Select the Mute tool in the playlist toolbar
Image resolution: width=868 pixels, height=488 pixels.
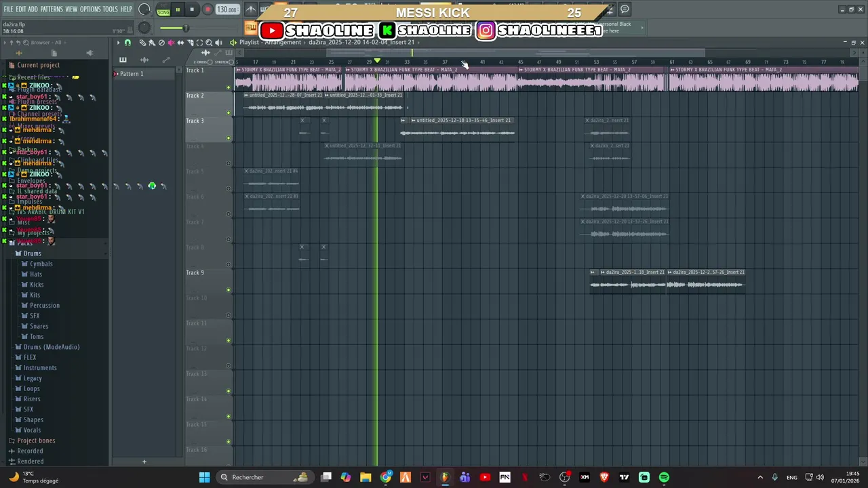[171, 43]
